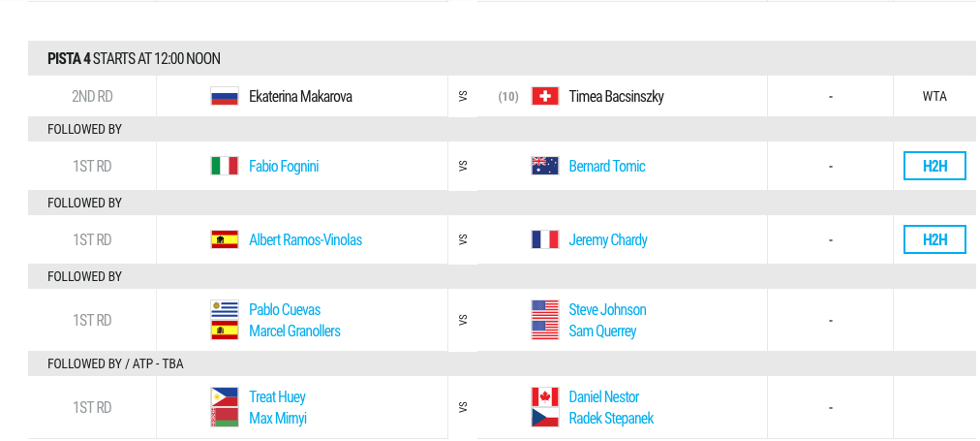This screenshot has height=441, width=980.
Task: Open Steve Johnson's player page
Action: [x=607, y=309]
